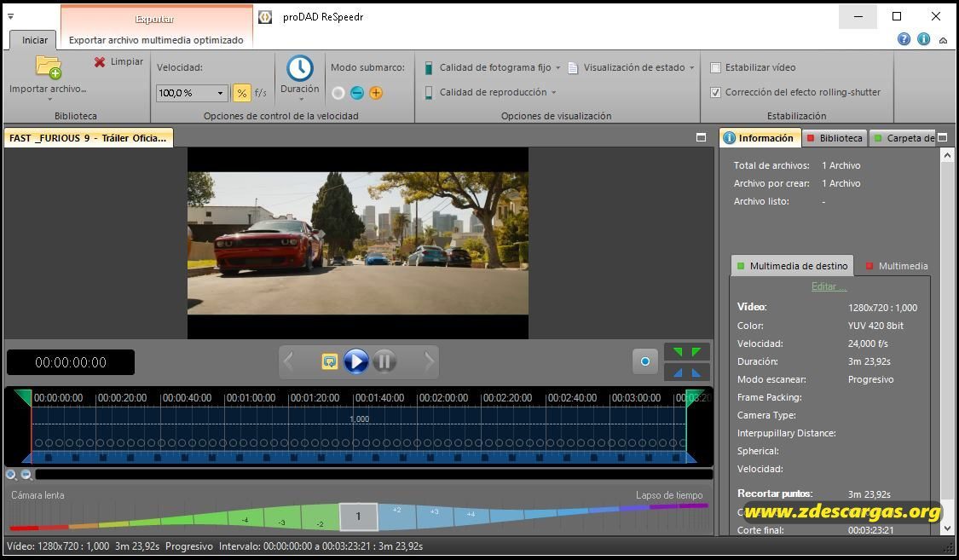Viewport: 959px width, 560px height.
Task: Uncheck Corrección del efecto rolling-shutter
Action: point(715,92)
